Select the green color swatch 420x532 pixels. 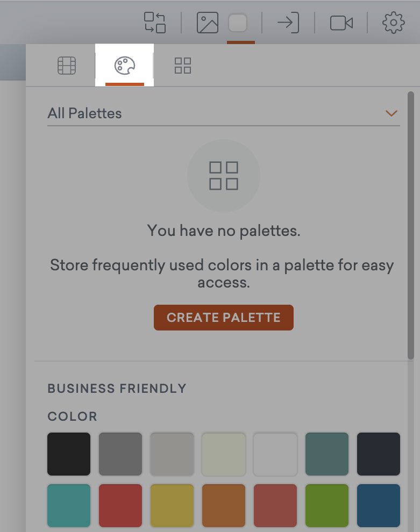[x=326, y=505]
